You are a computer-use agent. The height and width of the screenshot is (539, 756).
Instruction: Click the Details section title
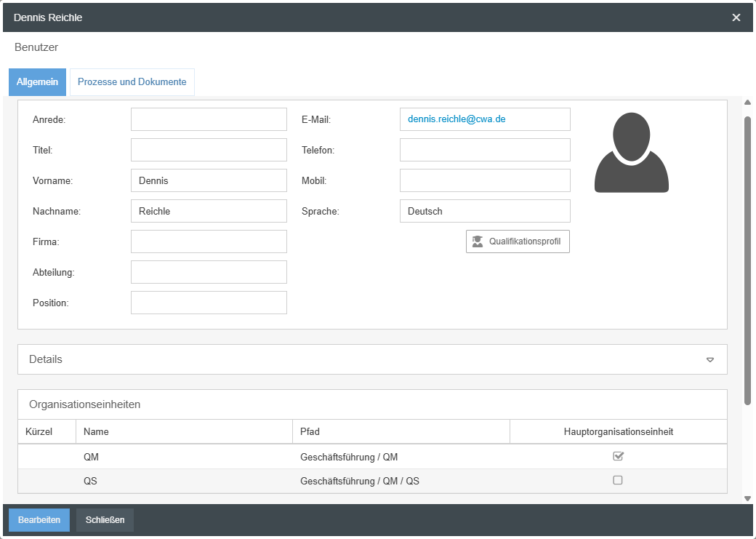coord(46,359)
